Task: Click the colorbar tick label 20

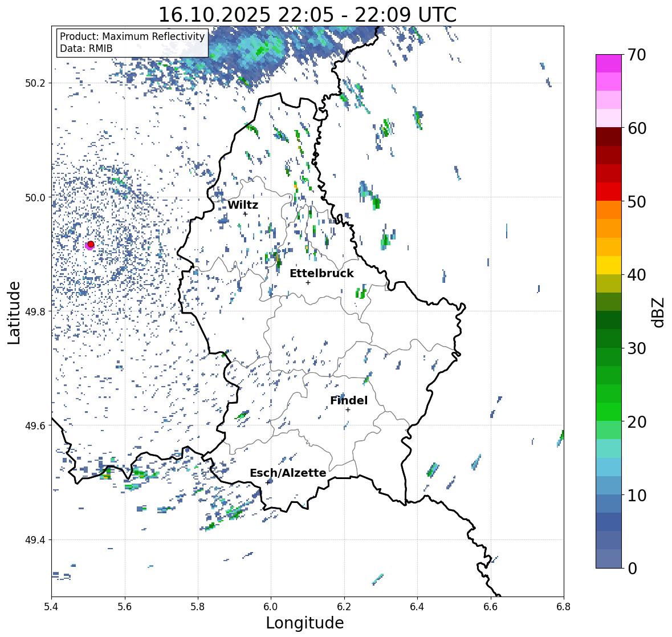Action: tap(637, 422)
